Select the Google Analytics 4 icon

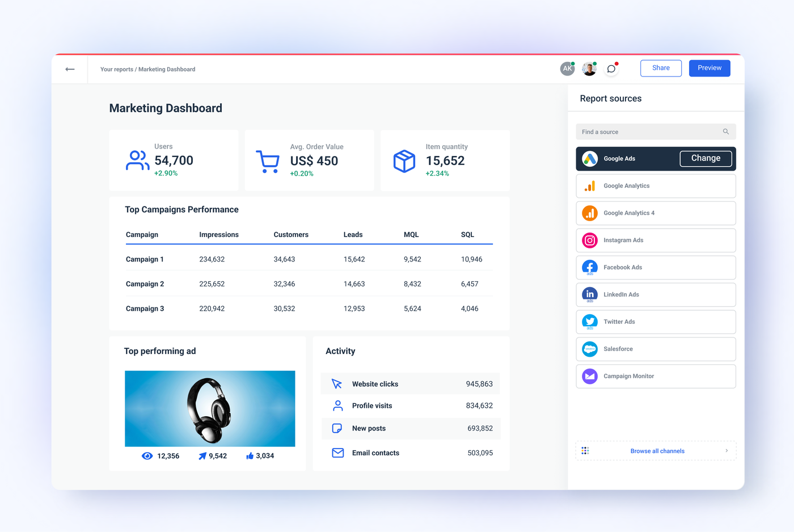[589, 213]
